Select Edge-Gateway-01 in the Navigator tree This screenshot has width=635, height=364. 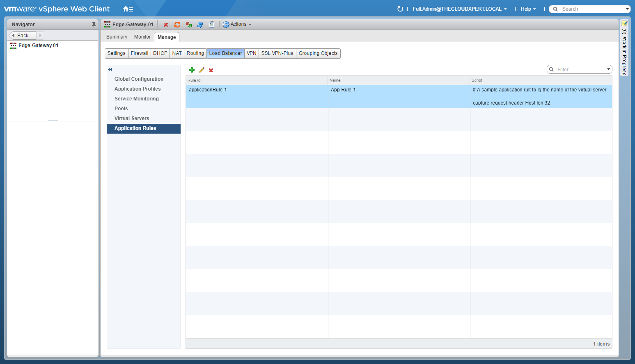(x=38, y=45)
